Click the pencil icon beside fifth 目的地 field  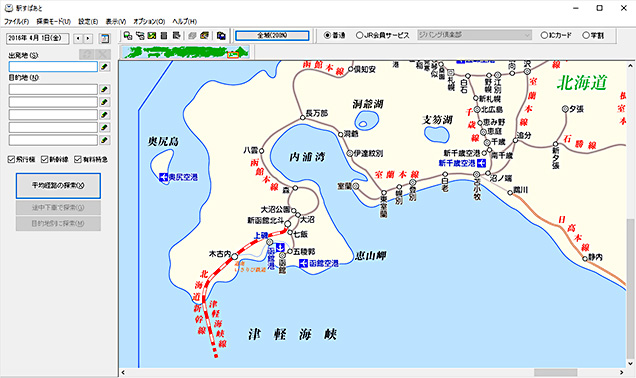click(x=105, y=140)
